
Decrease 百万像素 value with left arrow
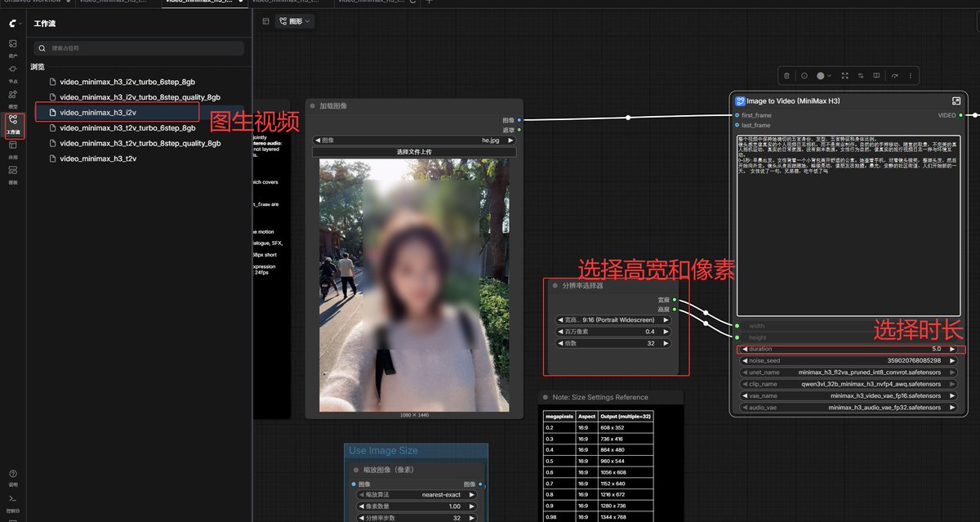coord(559,332)
